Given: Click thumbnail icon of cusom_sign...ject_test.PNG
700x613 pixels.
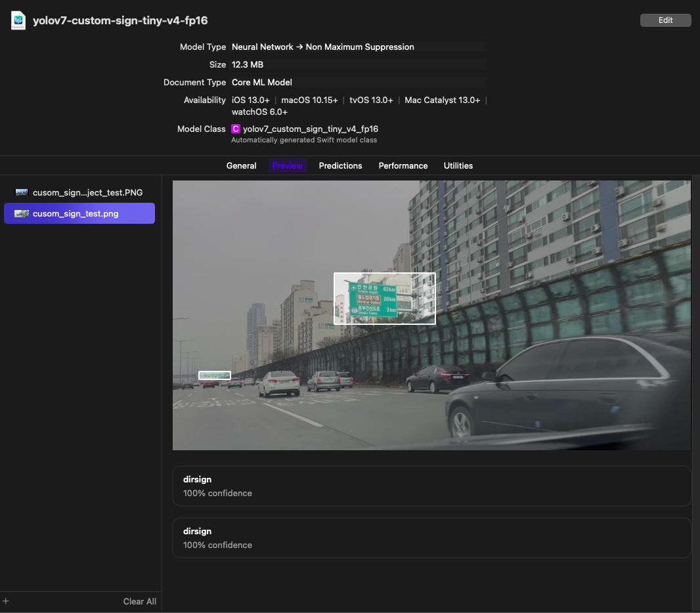Looking at the screenshot, I should click(x=22, y=192).
